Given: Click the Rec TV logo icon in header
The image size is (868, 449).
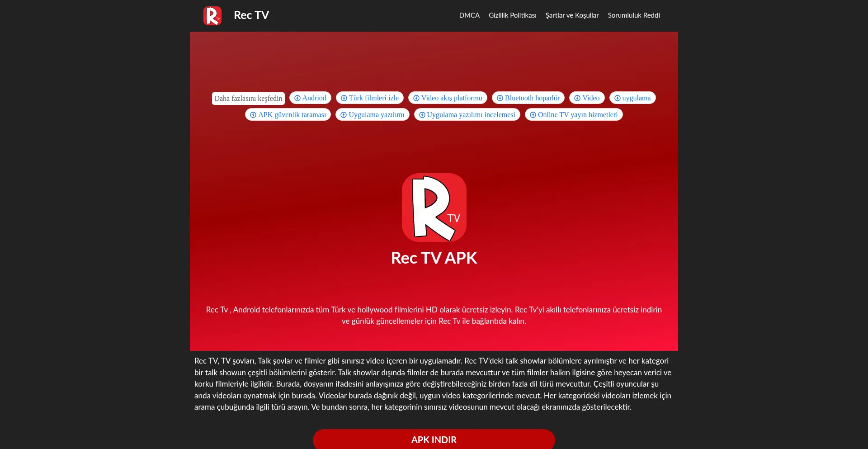Looking at the screenshot, I should [212, 16].
